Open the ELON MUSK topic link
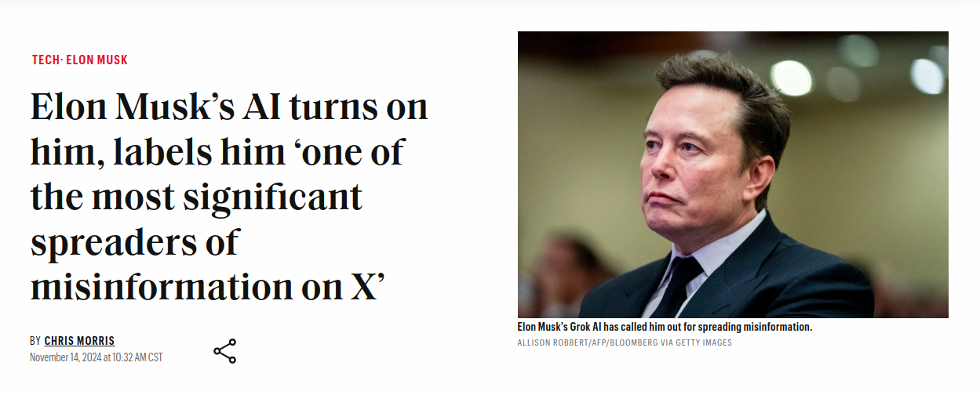 point(97,60)
